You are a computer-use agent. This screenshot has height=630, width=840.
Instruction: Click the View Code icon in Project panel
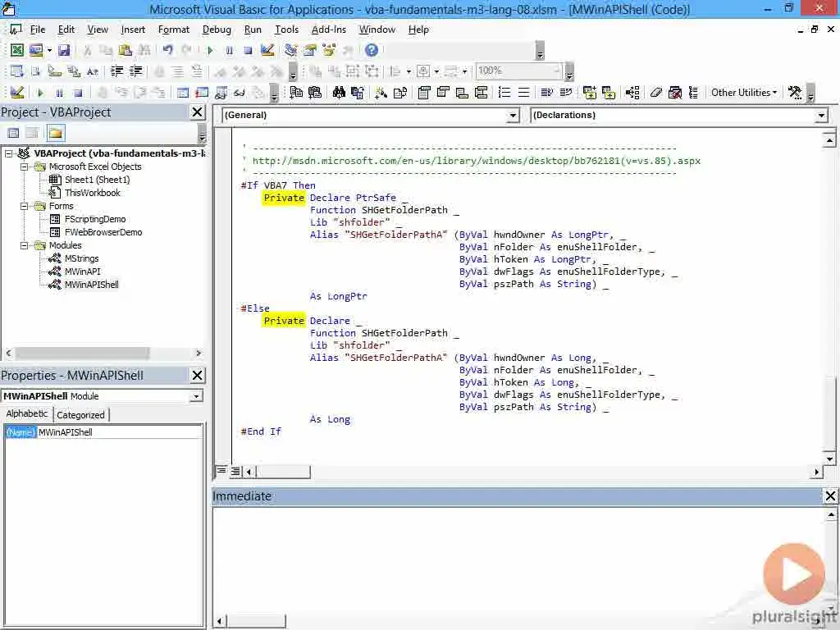pyautogui.click(x=13, y=133)
